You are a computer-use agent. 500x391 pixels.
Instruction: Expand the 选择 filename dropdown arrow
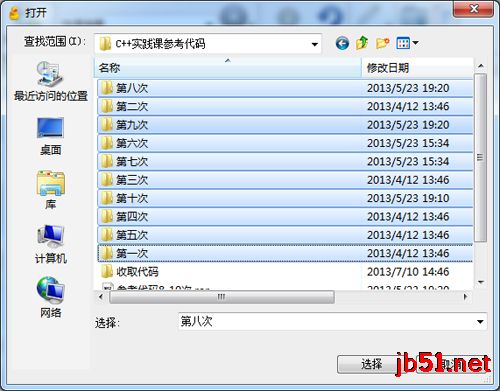click(x=480, y=322)
